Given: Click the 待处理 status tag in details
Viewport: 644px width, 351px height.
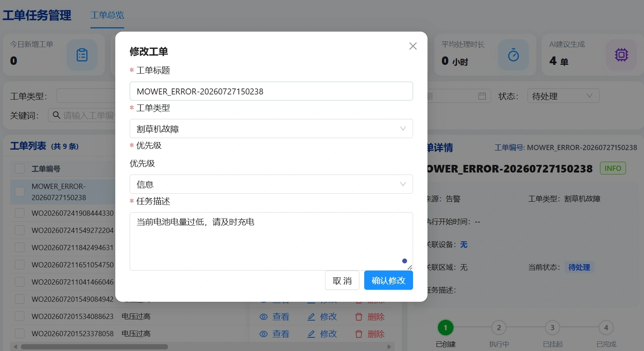Looking at the screenshot, I should 579,267.
